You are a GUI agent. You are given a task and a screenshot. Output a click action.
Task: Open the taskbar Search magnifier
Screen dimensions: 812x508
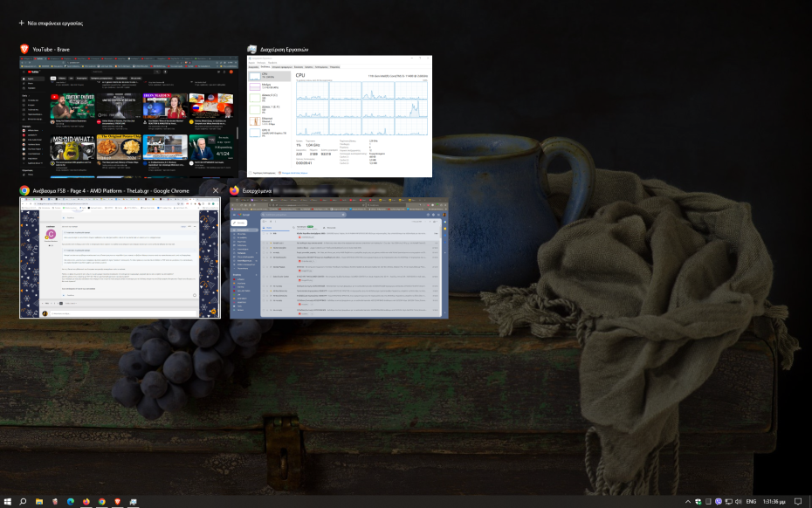(x=23, y=501)
